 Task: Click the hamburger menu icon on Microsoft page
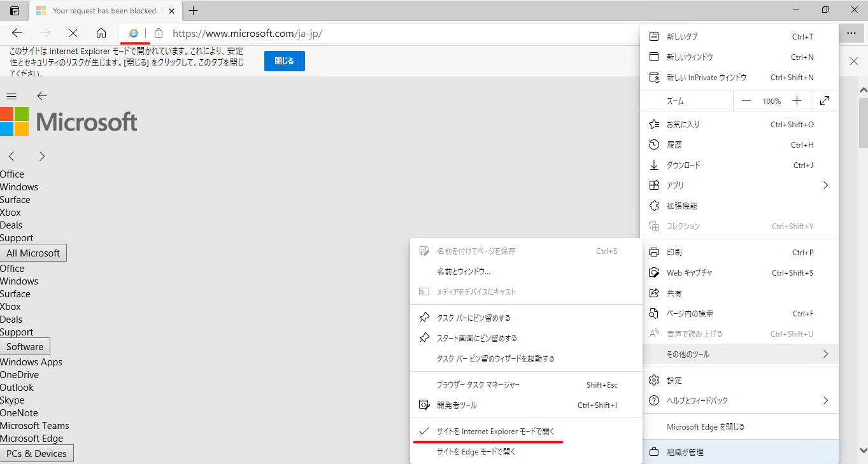point(11,96)
